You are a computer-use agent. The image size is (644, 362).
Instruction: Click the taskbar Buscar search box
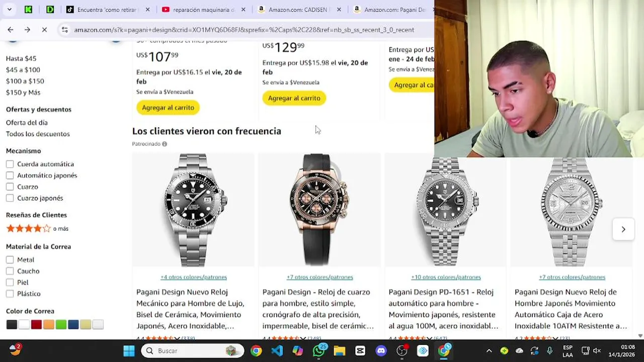pos(192,350)
